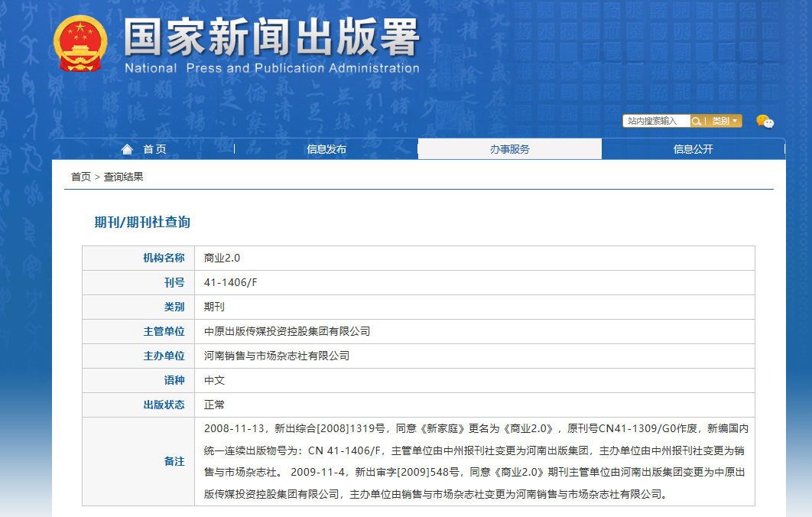Click the 备注 remarks text block

coord(474,461)
